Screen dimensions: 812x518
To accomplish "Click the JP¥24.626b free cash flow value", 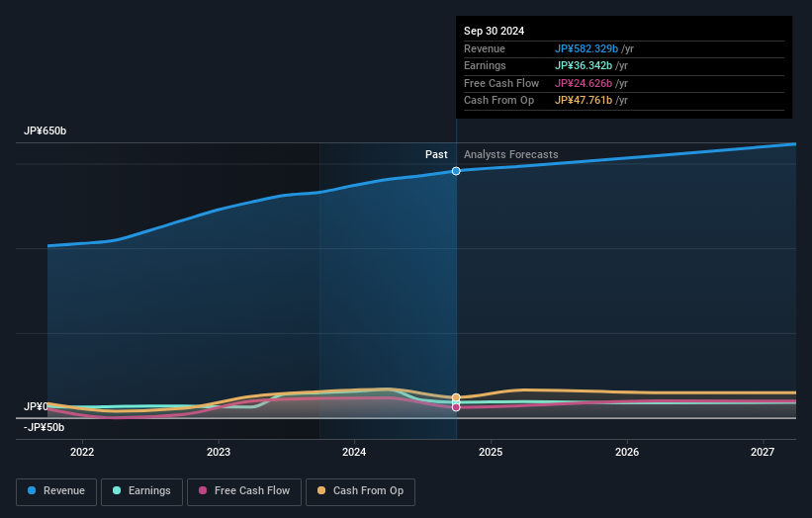I will pyautogui.click(x=584, y=83).
